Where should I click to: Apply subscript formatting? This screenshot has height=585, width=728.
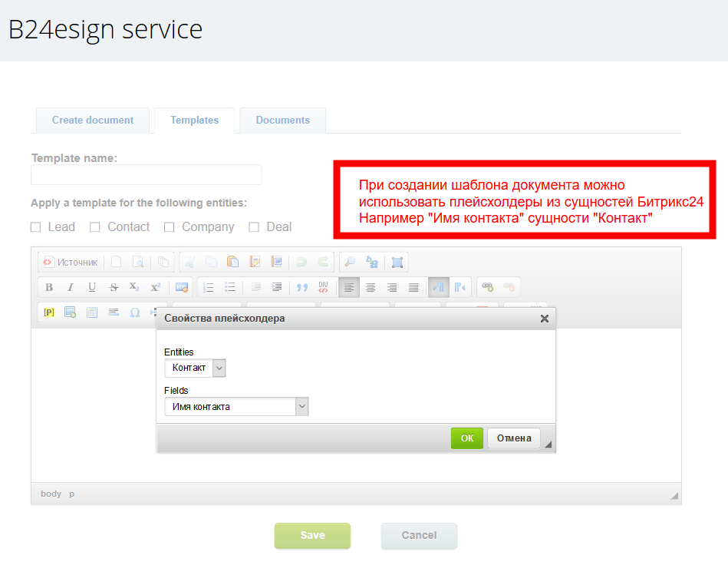(134, 287)
